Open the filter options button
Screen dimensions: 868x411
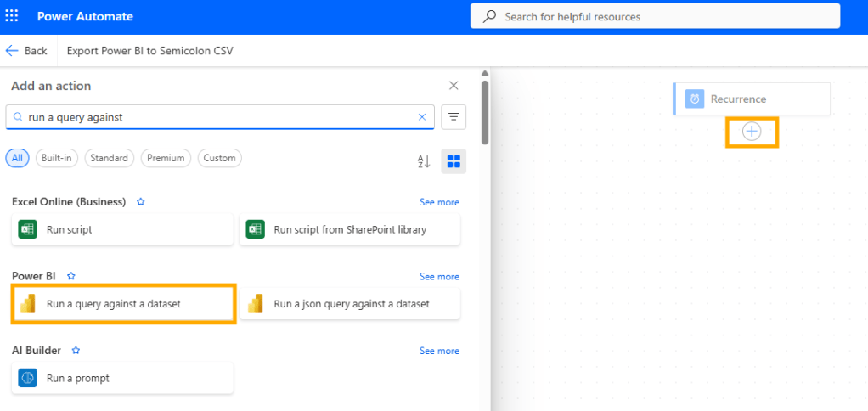(454, 116)
